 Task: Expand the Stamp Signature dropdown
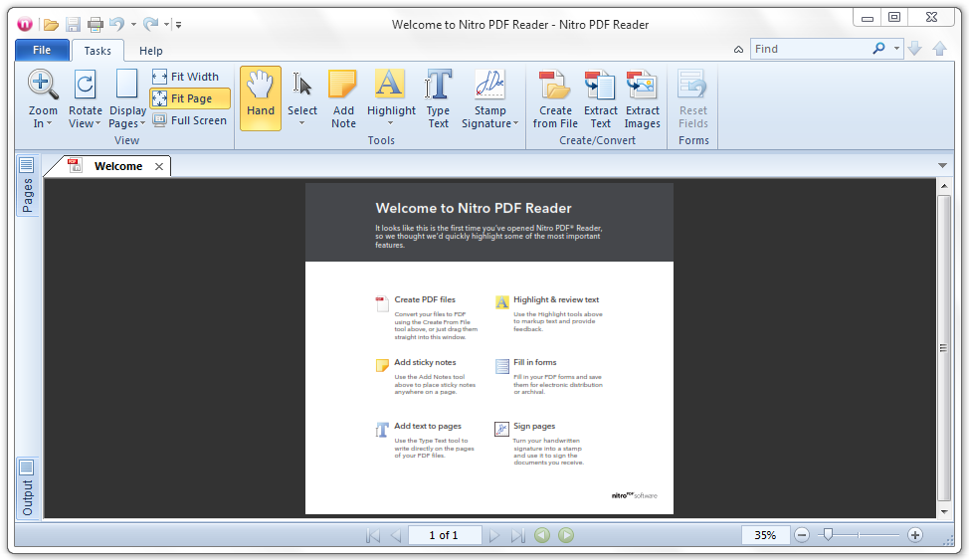pos(515,123)
